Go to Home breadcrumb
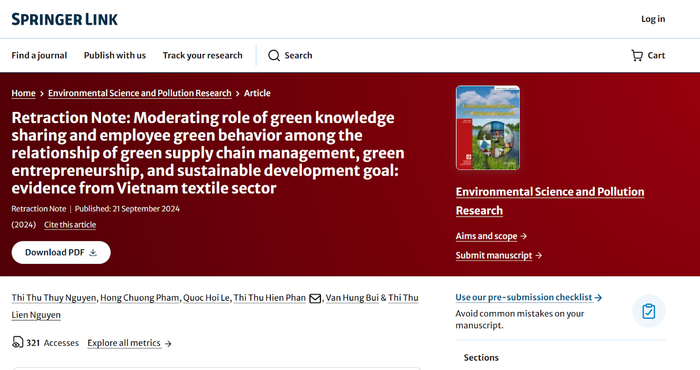The height and width of the screenshot is (370, 700). (x=23, y=93)
